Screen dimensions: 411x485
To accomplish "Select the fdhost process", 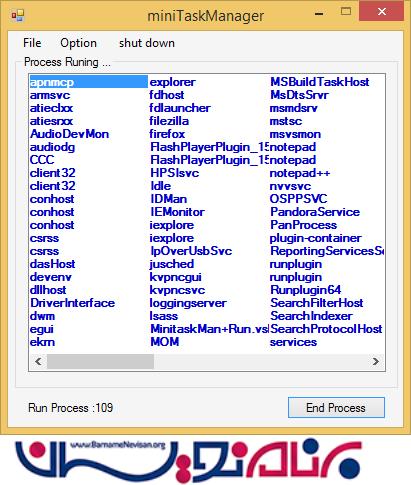I will 167,95.
